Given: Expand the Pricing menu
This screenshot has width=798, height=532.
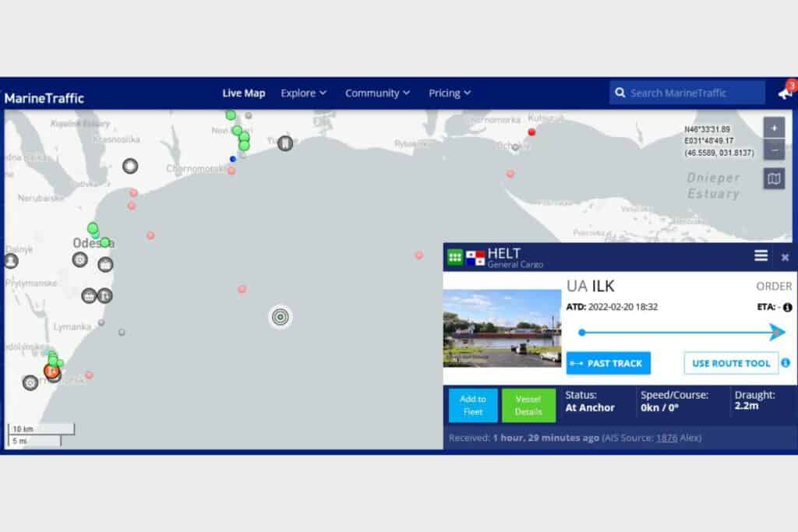Looking at the screenshot, I should click(450, 93).
